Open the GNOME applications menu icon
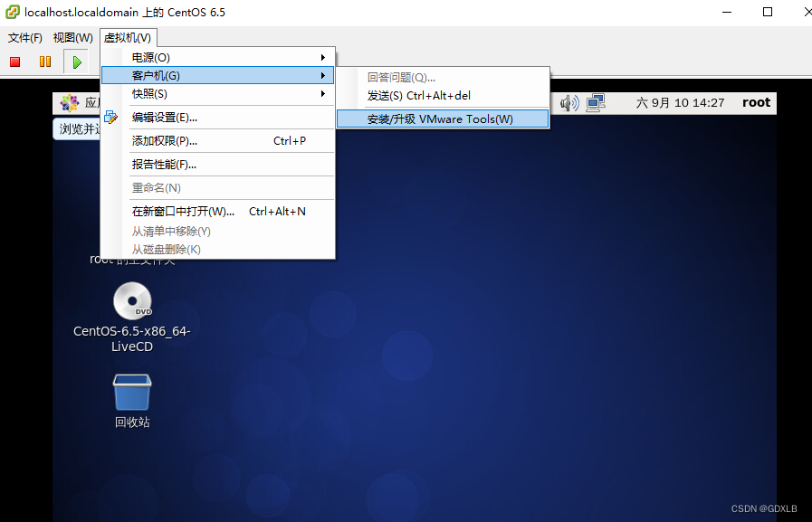The height and width of the screenshot is (522, 812). click(72, 103)
